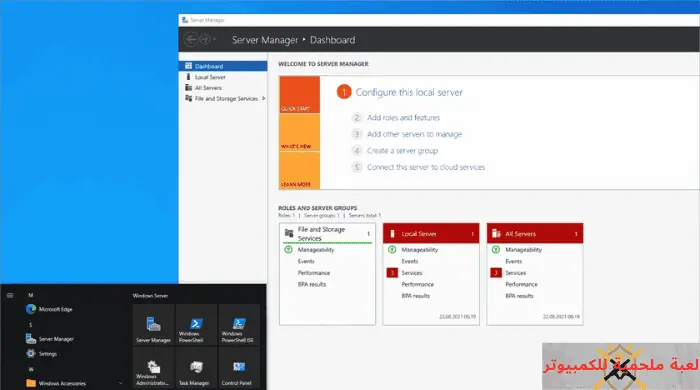The height and width of the screenshot is (390, 700).
Task: Click the Server Manager Start menu tile
Action: [153, 324]
